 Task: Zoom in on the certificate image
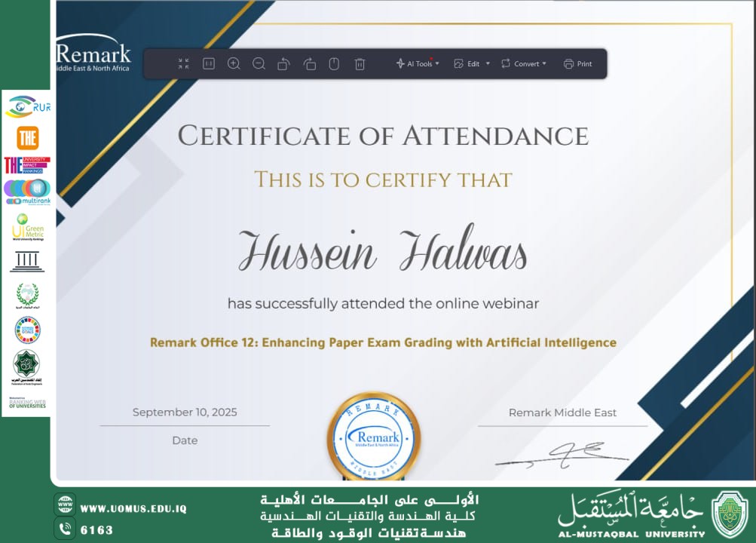[234, 64]
